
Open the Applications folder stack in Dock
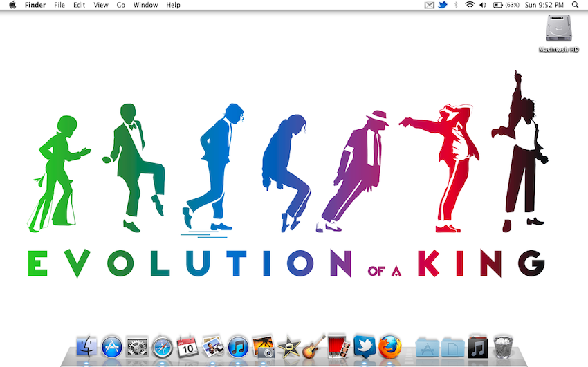click(428, 347)
